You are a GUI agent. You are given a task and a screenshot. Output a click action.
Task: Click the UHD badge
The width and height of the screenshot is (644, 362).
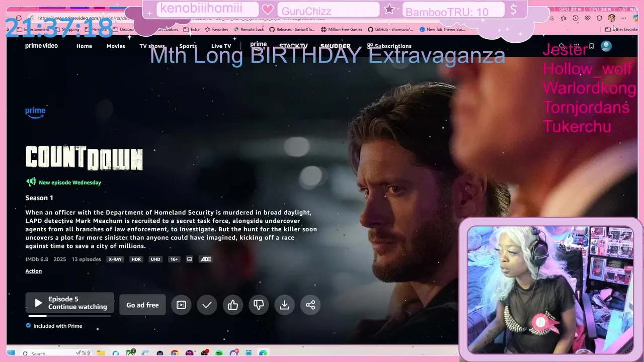click(155, 259)
